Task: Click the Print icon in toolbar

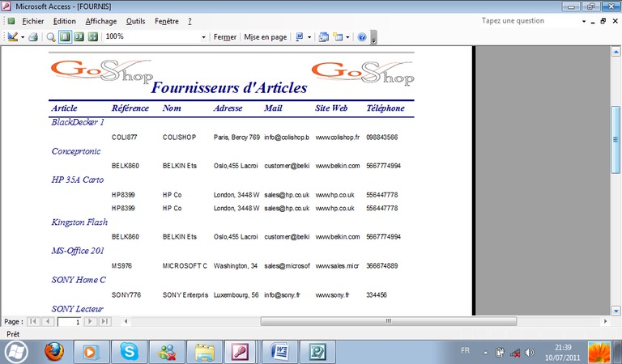Action: [33, 37]
